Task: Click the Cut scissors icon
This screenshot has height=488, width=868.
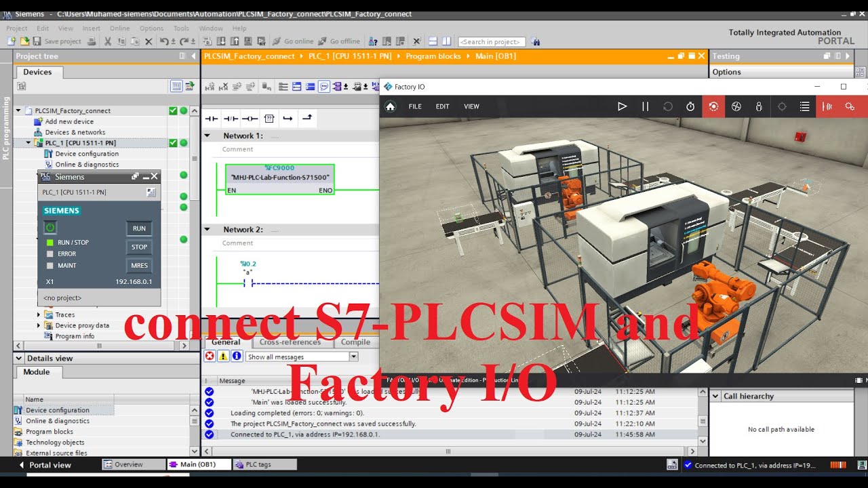Action: point(108,41)
